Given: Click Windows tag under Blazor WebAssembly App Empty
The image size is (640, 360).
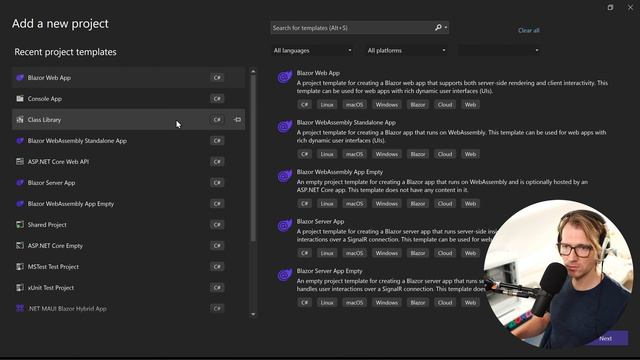Looking at the screenshot, I should (x=387, y=203).
